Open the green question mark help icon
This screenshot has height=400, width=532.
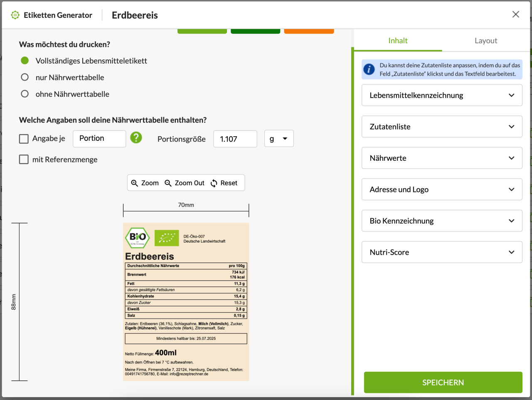136,138
